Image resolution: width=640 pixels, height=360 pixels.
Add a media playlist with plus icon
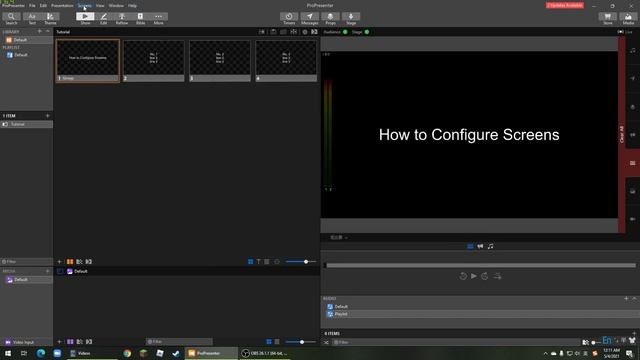coord(47,271)
